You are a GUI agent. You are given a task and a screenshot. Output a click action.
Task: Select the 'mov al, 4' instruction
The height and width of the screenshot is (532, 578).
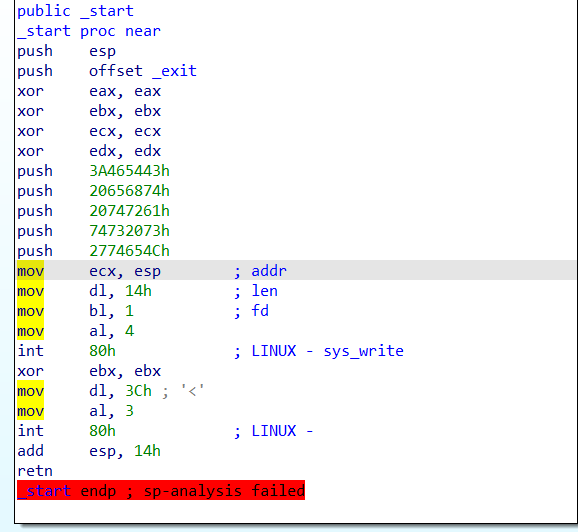tap(75, 331)
